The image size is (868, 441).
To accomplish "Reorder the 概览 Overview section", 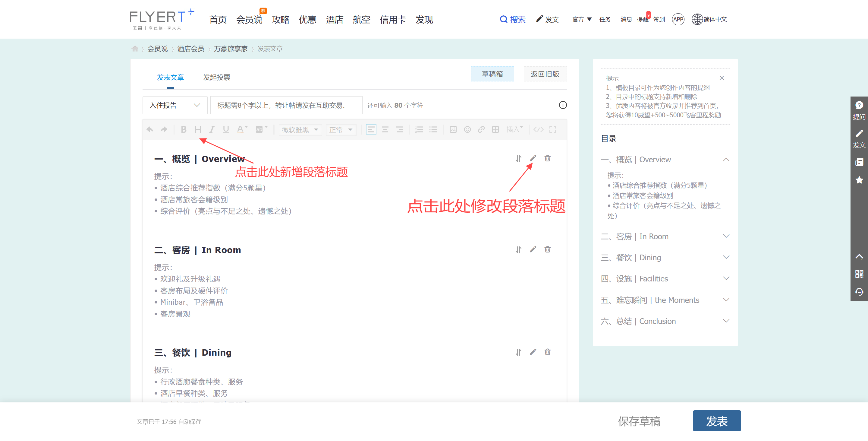I will (x=518, y=158).
